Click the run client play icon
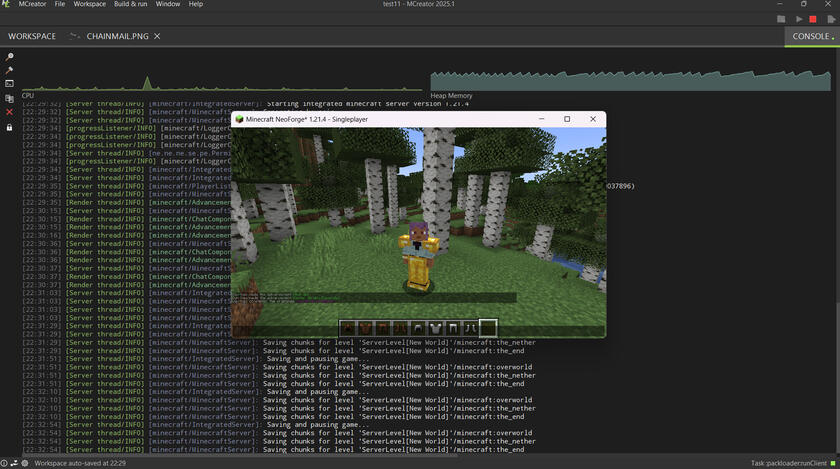This screenshot has height=469, width=840. click(x=798, y=19)
